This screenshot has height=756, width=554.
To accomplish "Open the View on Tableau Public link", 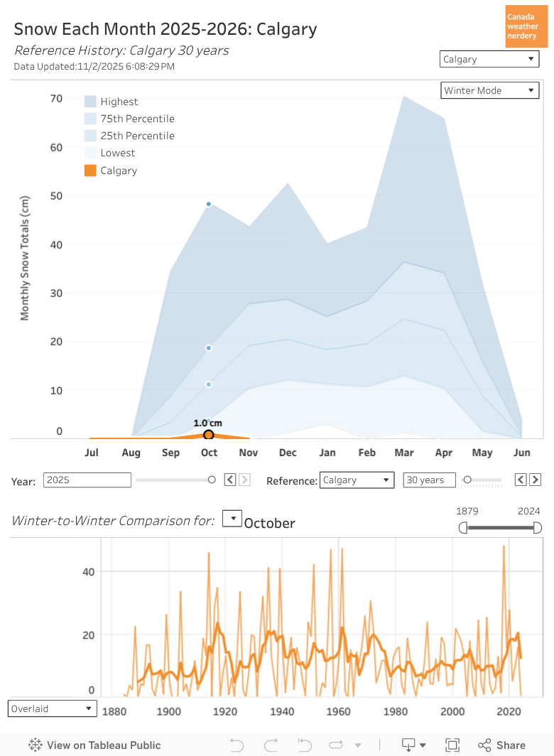I will click(x=94, y=745).
